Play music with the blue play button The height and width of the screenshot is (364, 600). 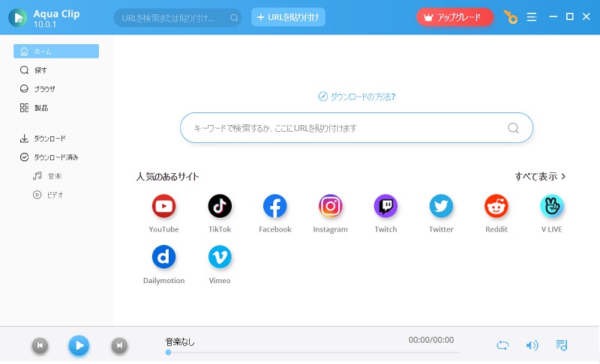[79, 346]
